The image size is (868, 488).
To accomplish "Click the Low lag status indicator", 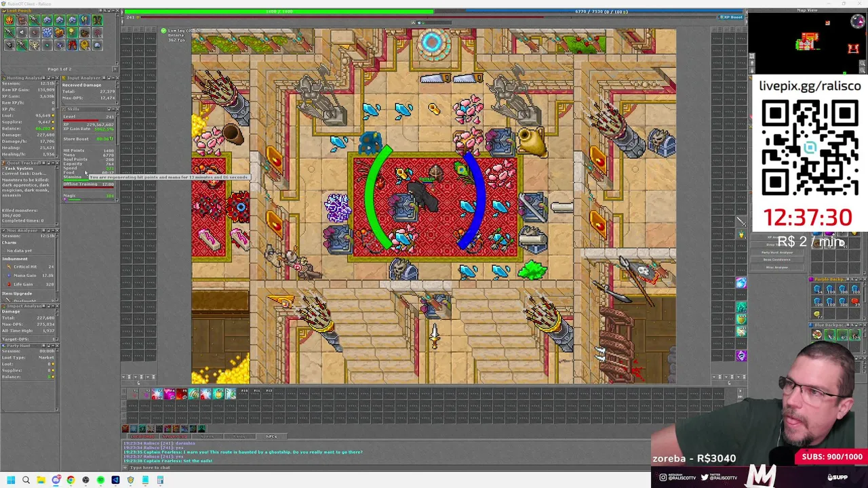I will pyautogui.click(x=180, y=30).
